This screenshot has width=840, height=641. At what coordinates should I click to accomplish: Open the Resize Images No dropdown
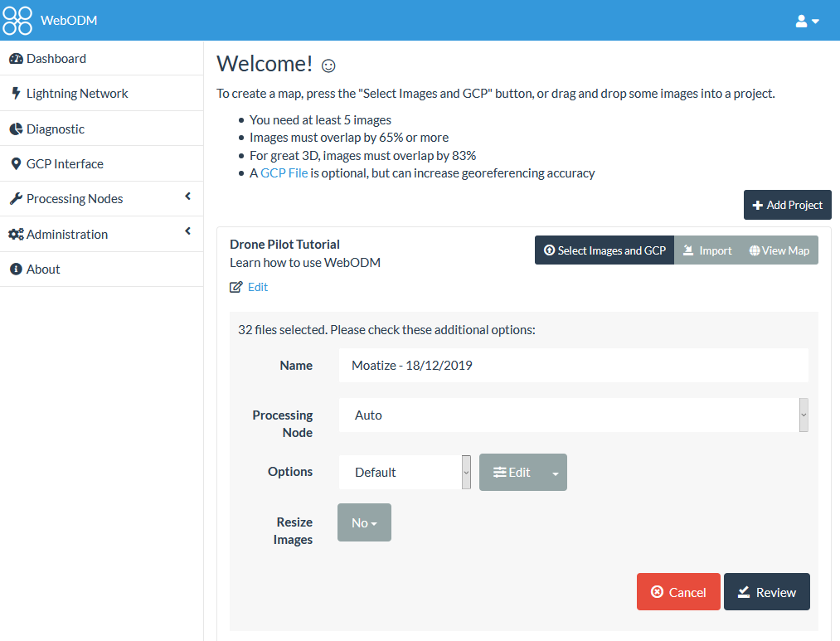coord(364,523)
